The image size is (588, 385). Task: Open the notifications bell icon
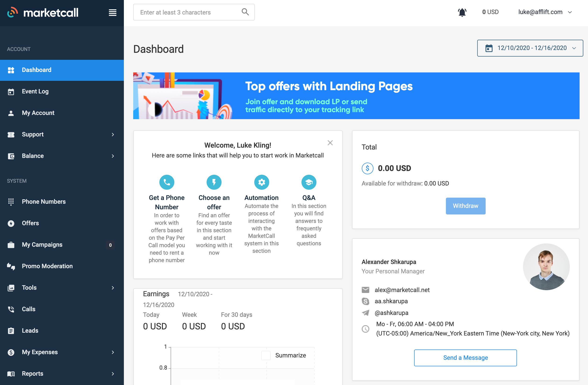coord(462,12)
